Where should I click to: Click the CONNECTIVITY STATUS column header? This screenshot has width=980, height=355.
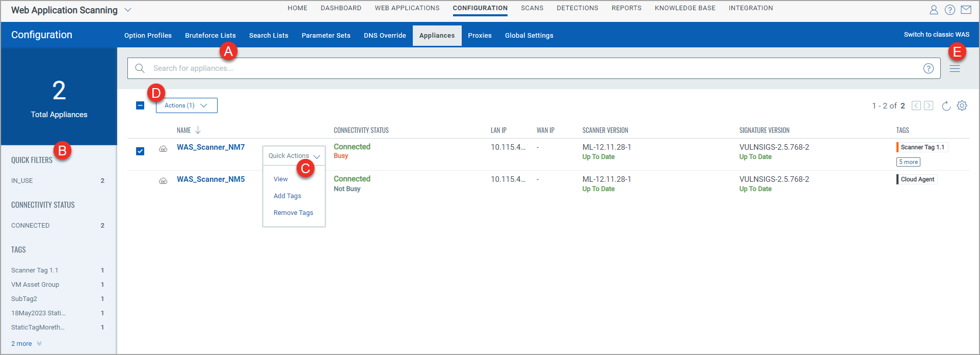pos(361,130)
